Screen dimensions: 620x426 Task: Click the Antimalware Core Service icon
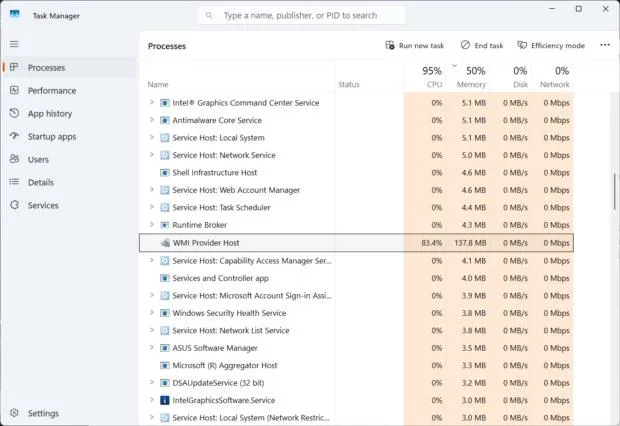[164, 120]
